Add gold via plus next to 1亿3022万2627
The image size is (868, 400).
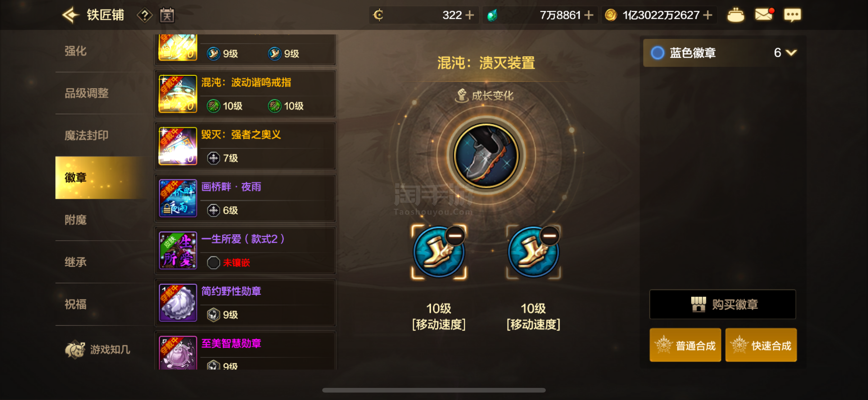[x=708, y=15]
